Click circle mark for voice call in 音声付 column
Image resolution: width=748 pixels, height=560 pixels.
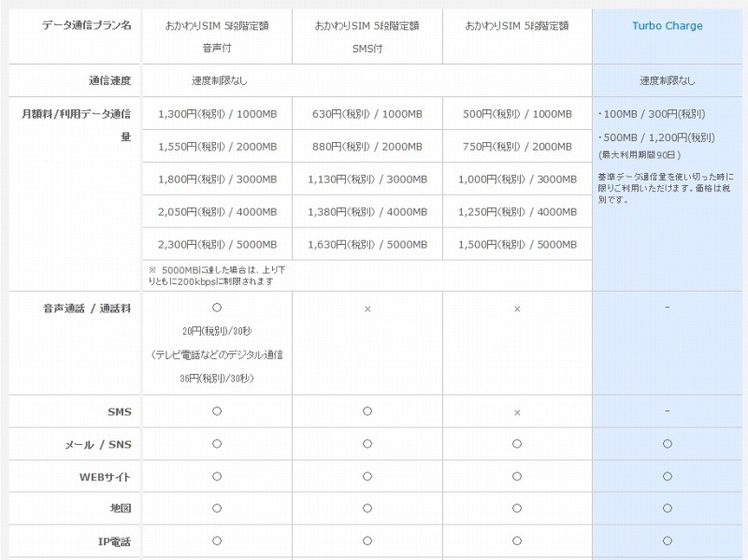coord(217,308)
